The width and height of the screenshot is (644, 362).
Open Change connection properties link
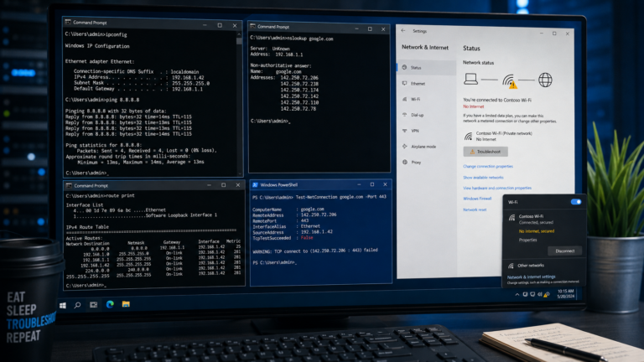[488, 167]
